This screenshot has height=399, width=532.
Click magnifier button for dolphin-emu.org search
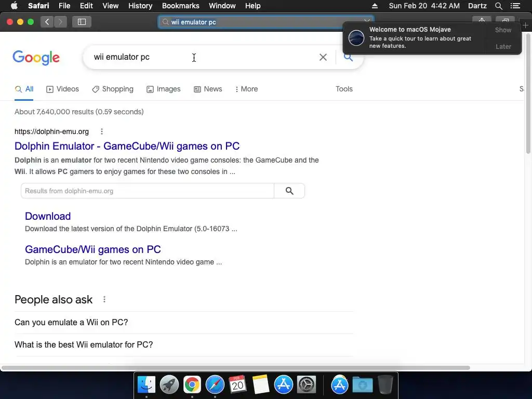pyautogui.click(x=289, y=191)
